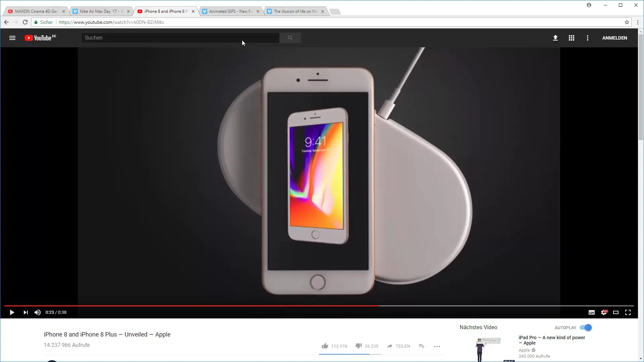Click the upload video icon
This screenshot has height=362, width=644.
click(555, 38)
